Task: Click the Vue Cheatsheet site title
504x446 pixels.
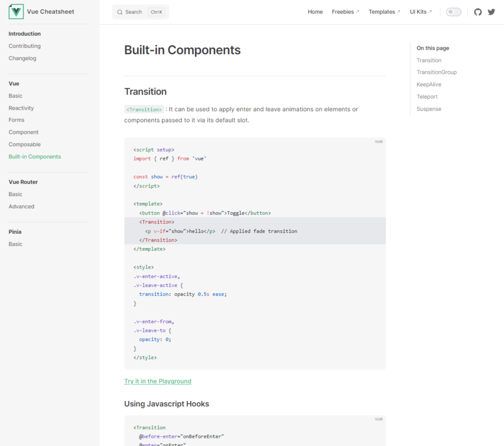Action: click(x=50, y=11)
